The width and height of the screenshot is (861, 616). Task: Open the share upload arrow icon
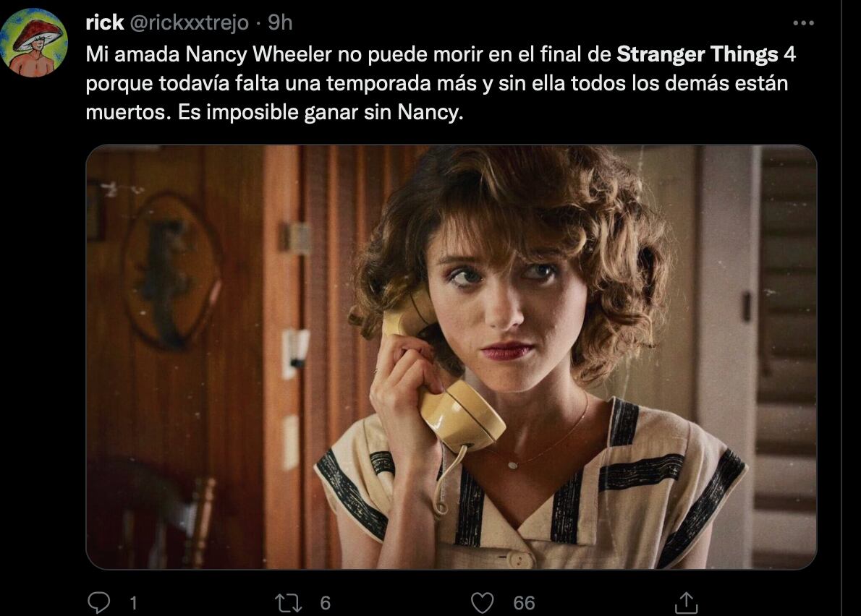pos(686,602)
